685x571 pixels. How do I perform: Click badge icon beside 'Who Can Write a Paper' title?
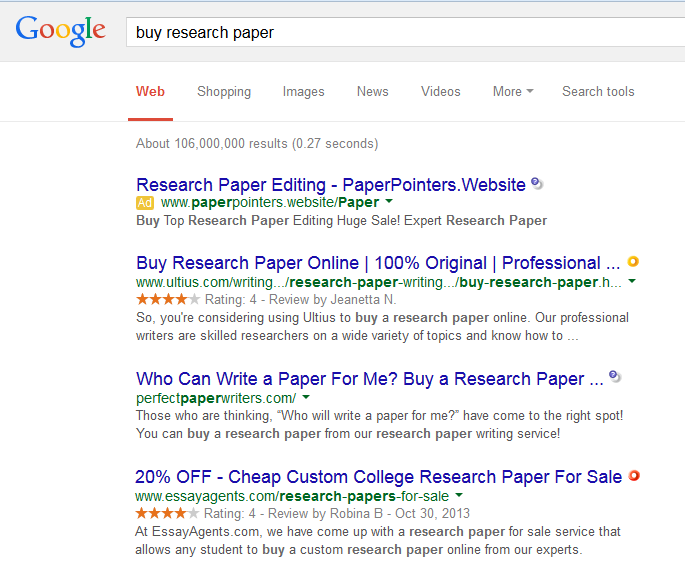coord(615,376)
